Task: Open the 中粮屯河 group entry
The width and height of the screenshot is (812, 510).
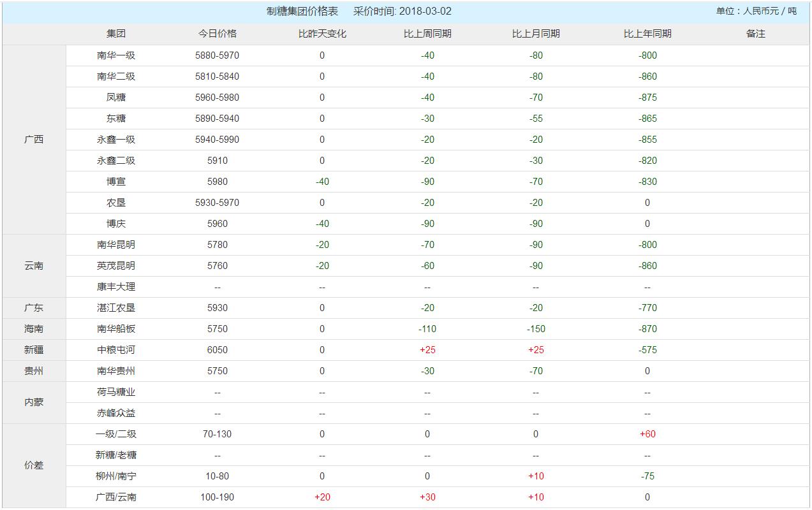Action: click(x=116, y=350)
